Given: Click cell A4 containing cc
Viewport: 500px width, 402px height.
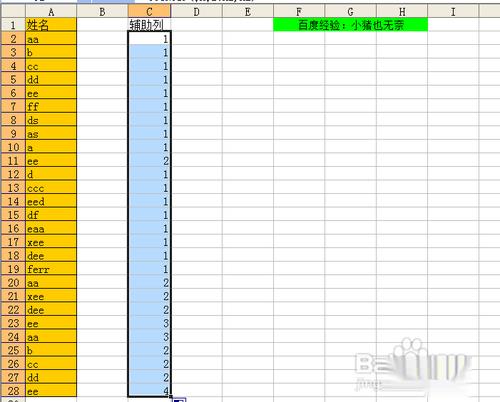Looking at the screenshot, I should pyautogui.click(x=51, y=66).
